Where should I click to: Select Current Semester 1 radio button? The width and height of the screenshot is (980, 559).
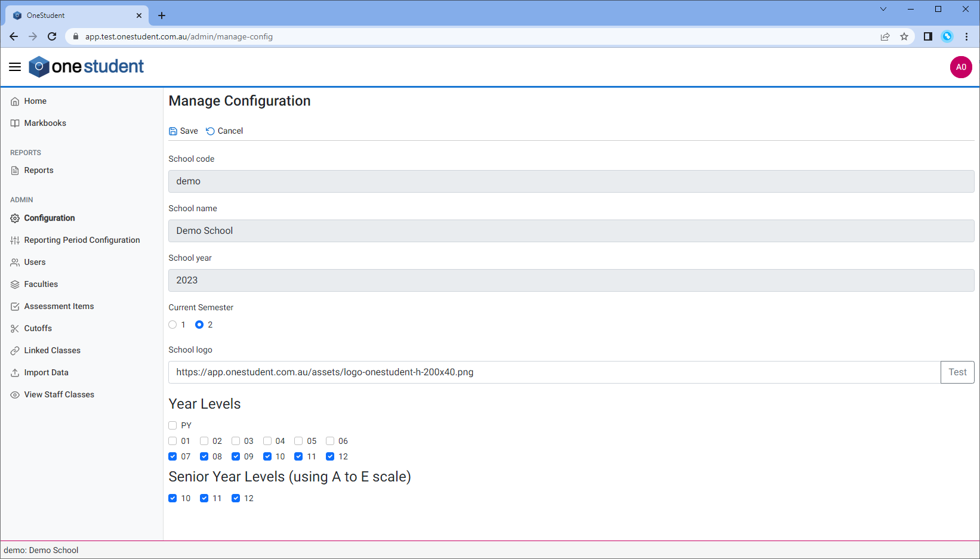(x=172, y=325)
